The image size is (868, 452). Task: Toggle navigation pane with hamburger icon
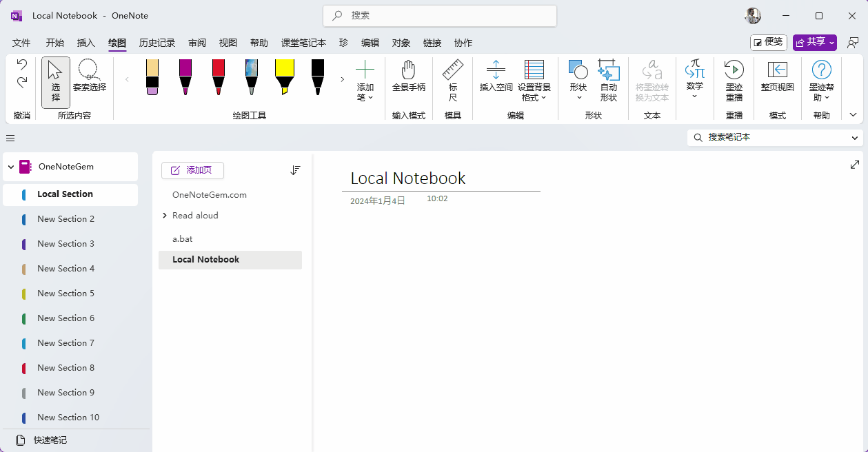[x=10, y=138]
